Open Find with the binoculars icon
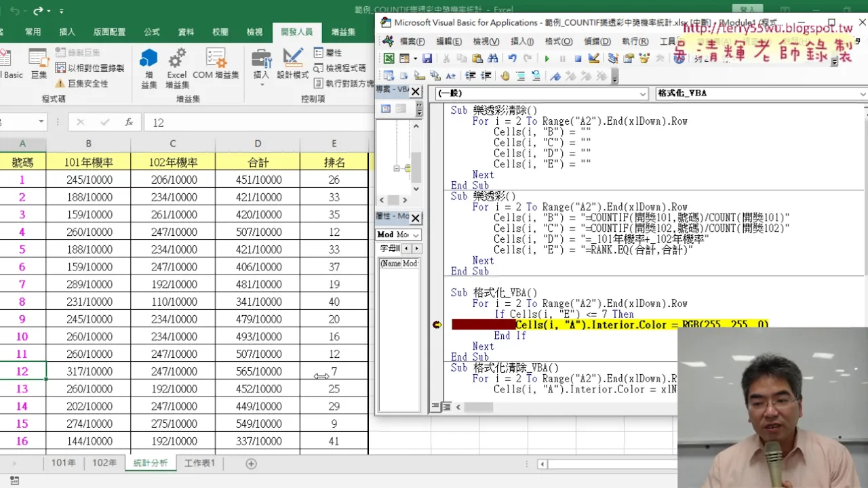This screenshot has width=868, height=488. 493,58
